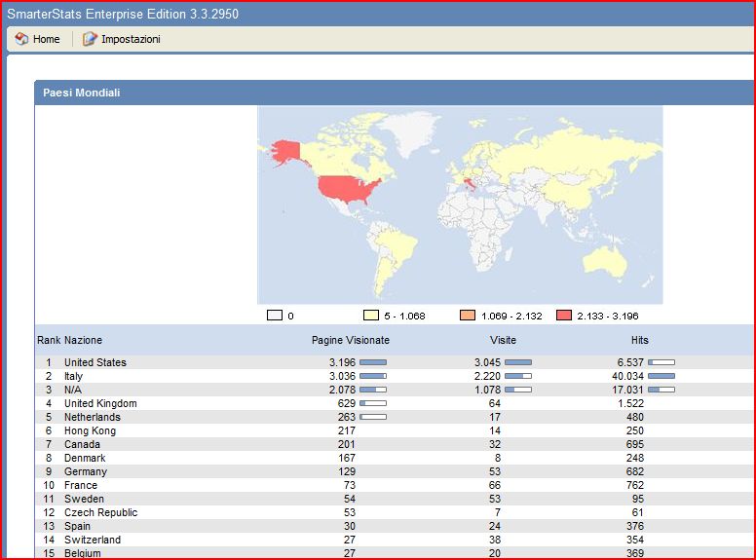Click France hits value 762
Screen dimensions: 756x560
click(635, 485)
